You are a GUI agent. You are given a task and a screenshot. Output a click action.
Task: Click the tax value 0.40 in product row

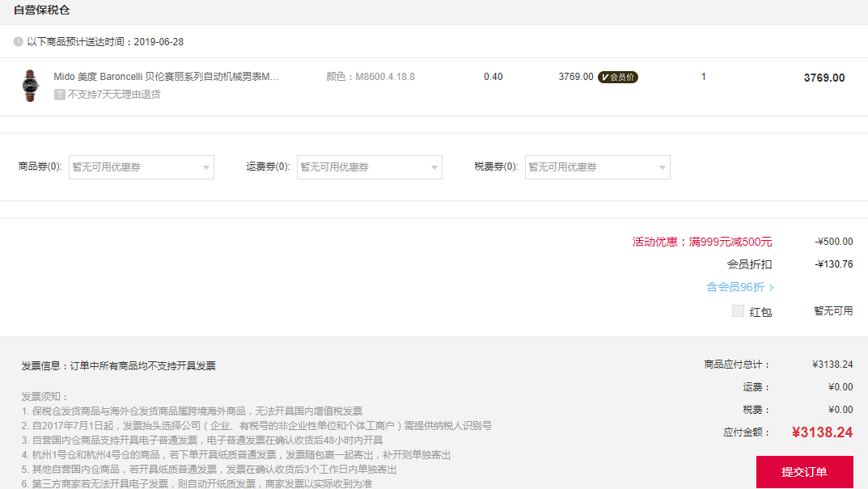pos(493,77)
